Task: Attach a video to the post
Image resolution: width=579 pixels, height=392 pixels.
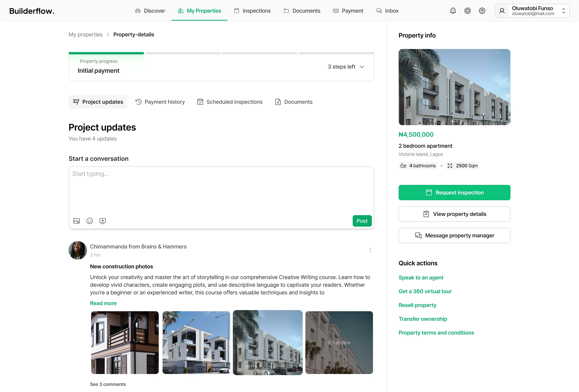Action: [x=102, y=221]
